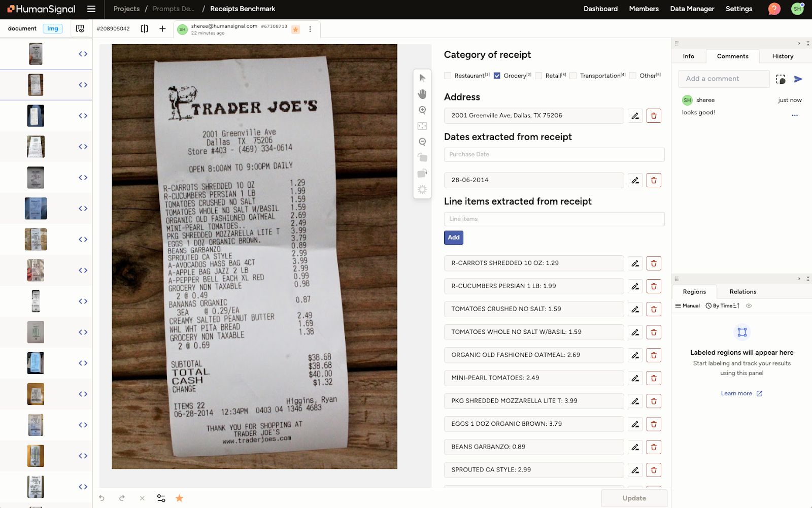The width and height of the screenshot is (812, 508).
Task: Uncheck the Grocery category checkbox
Action: [497, 76]
